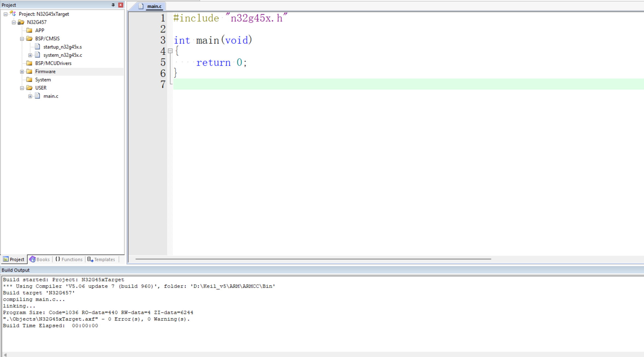Click the N32G457 target folder icon
Screen dimensions: 644x357
click(21, 22)
